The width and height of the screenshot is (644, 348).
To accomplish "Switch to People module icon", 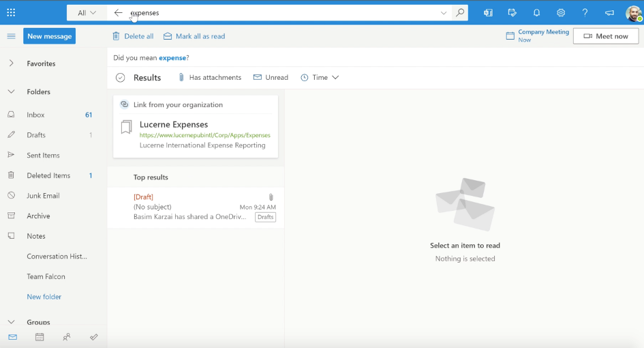I will (x=67, y=337).
